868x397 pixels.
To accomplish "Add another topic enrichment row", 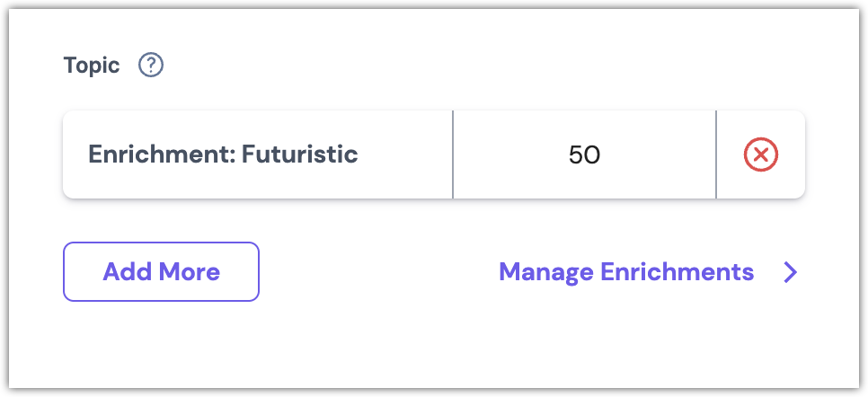I will pyautogui.click(x=161, y=271).
